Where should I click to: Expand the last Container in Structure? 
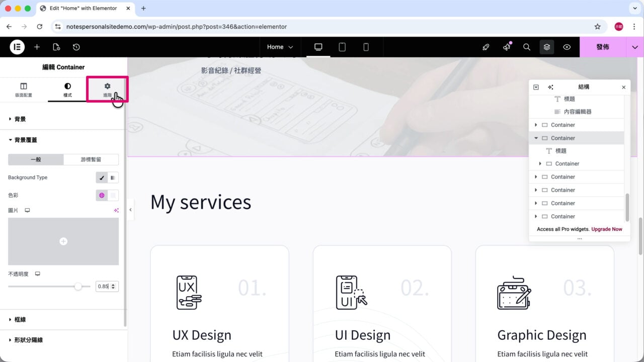pos(536,216)
